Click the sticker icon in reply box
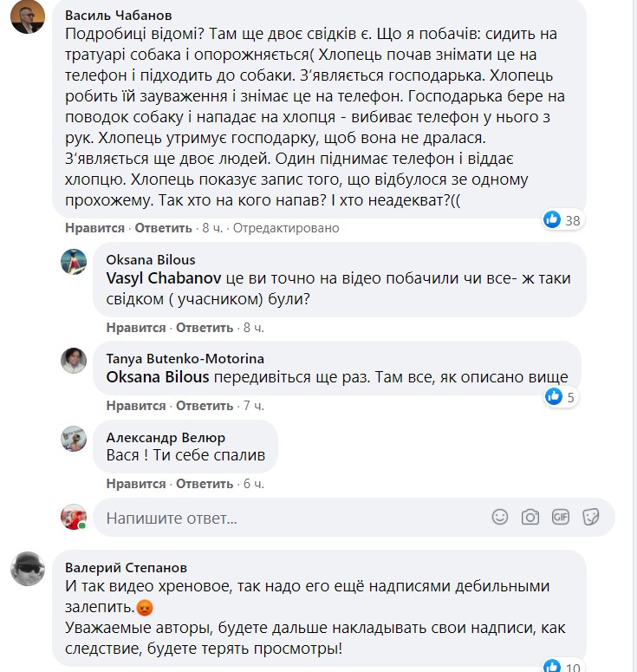Image resolution: width=637 pixels, height=672 pixels. click(x=591, y=517)
